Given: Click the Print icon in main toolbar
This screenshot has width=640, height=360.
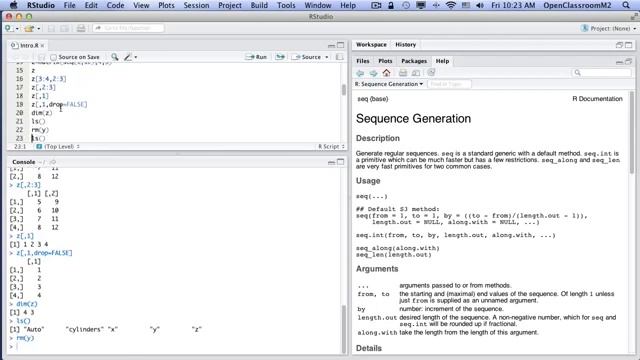Looking at the screenshot, I should [81, 28].
